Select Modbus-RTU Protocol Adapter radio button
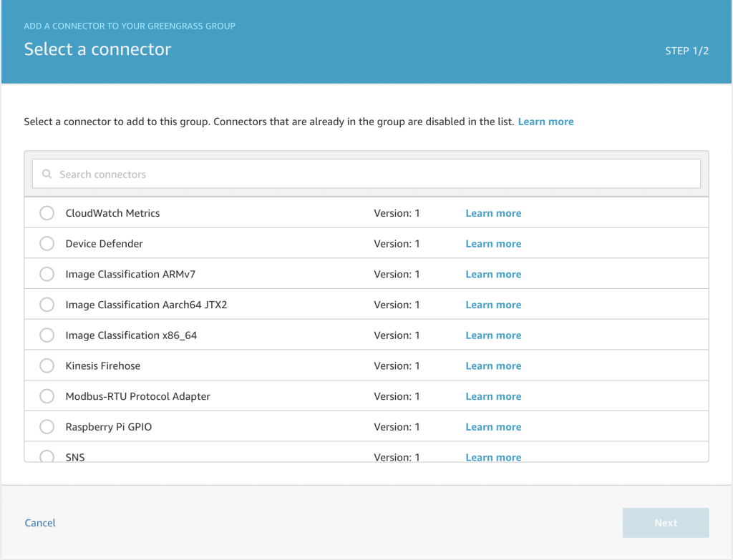Viewport: 733px width, 560px height. (47, 396)
